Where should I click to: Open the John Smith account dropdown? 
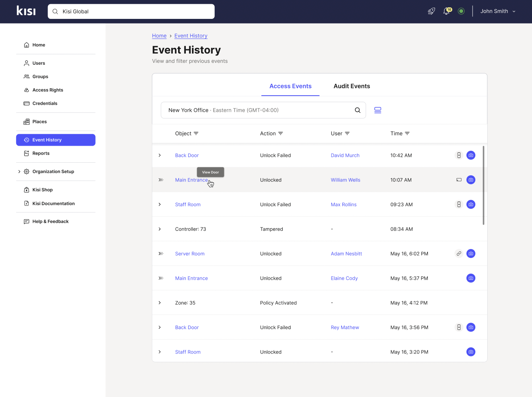(x=498, y=11)
